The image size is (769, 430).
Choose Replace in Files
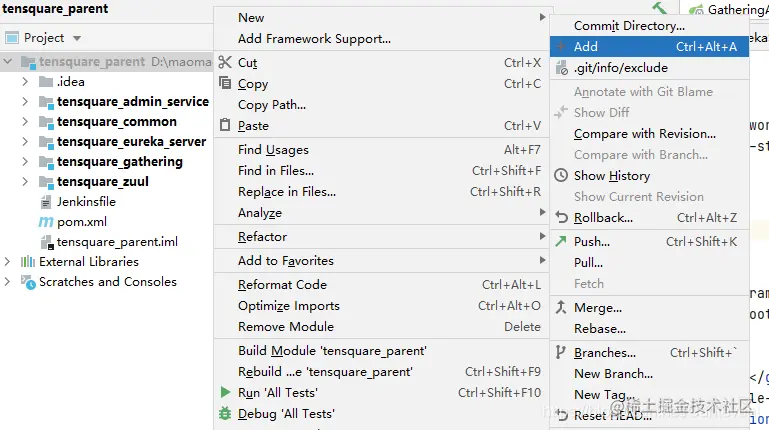tap(382, 192)
